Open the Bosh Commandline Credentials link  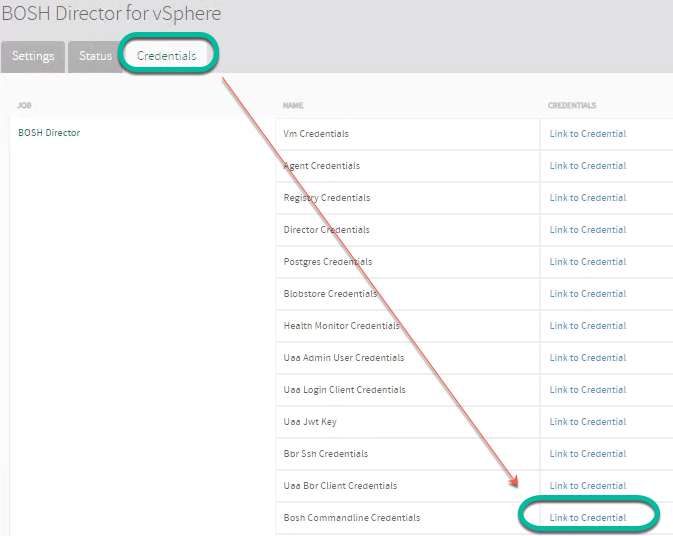[587, 518]
